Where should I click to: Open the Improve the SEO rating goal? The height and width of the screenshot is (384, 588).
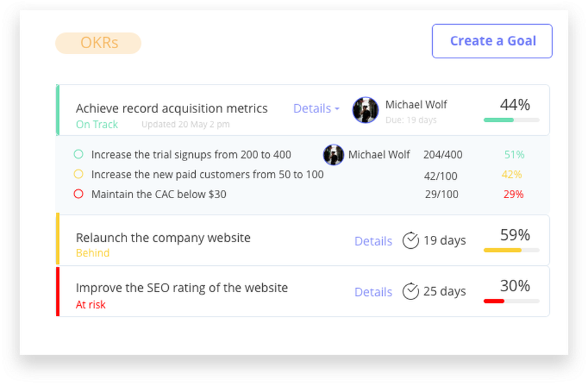pyautogui.click(x=182, y=288)
